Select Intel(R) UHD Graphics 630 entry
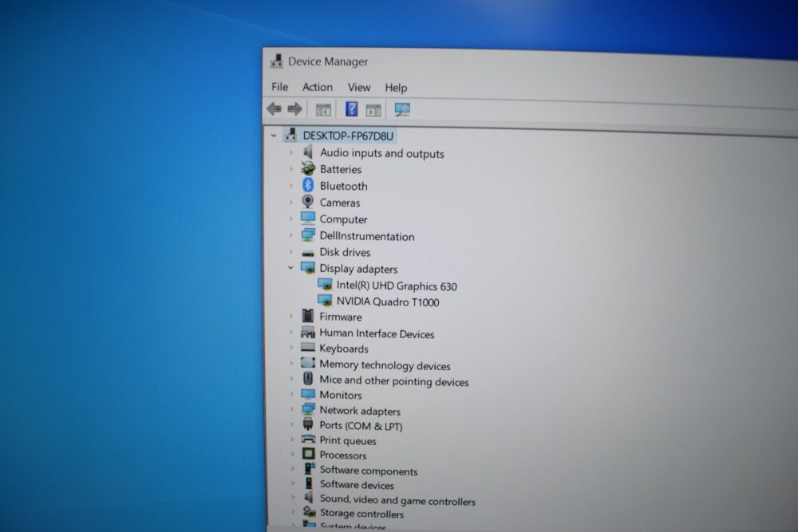798x532 pixels. [x=397, y=286]
